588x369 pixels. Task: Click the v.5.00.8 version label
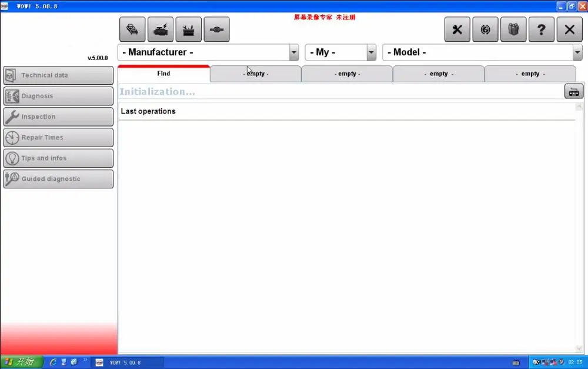[x=98, y=58]
